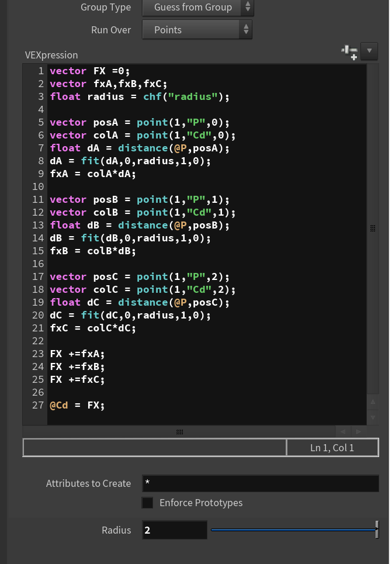Click the code editor scroll up arrow
Viewport: 392px width, 564px height.
(373, 402)
